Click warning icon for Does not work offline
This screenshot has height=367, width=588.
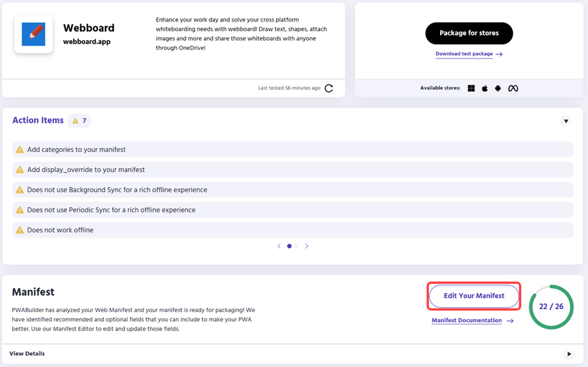point(20,230)
